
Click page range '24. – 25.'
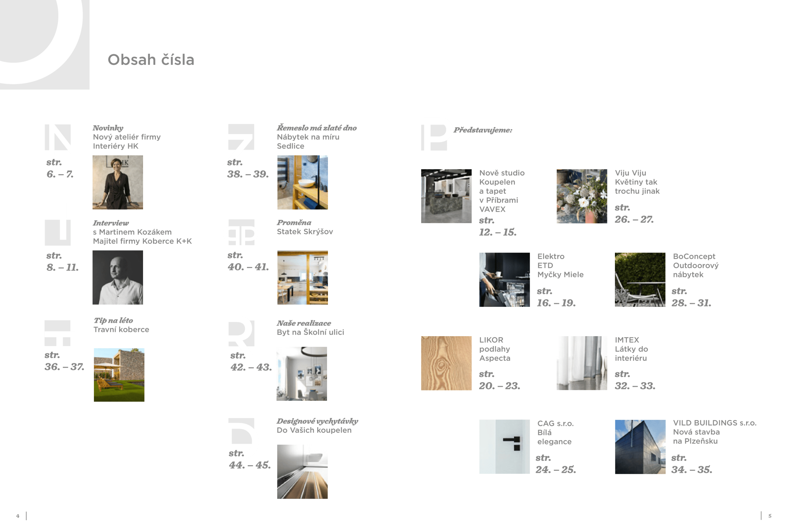click(x=556, y=470)
